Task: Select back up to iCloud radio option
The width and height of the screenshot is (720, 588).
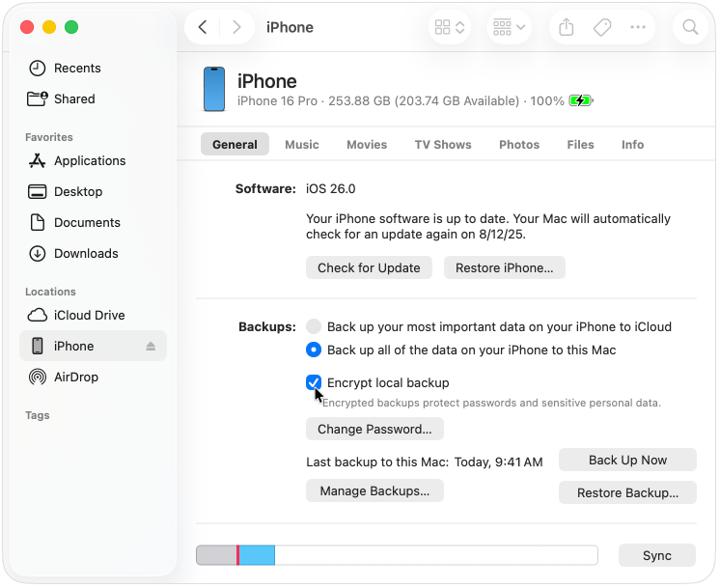Action: [x=314, y=326]
